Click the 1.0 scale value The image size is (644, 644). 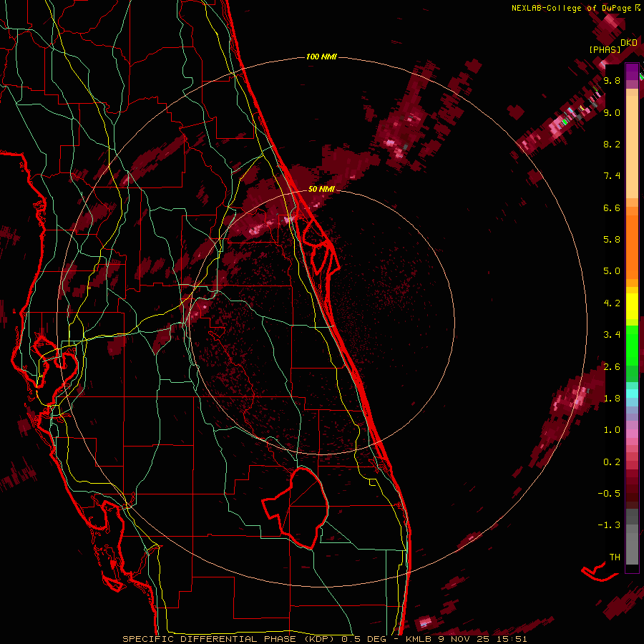(612, 430)
